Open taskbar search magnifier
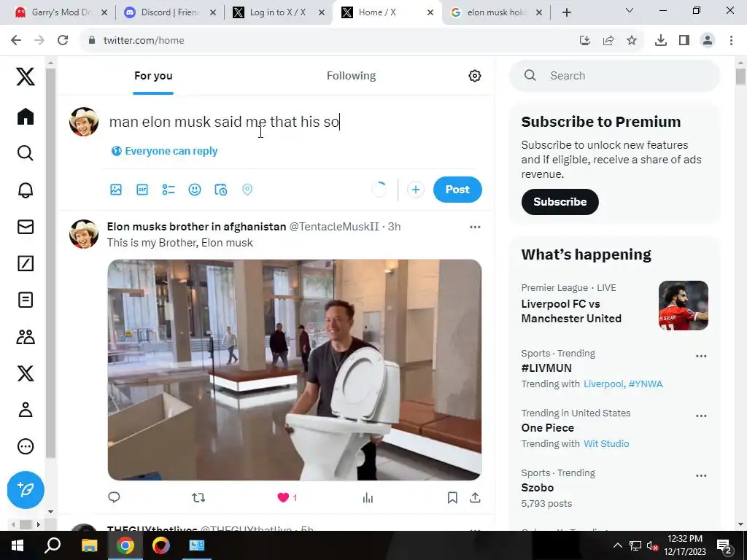 click(x=53, y=545)
